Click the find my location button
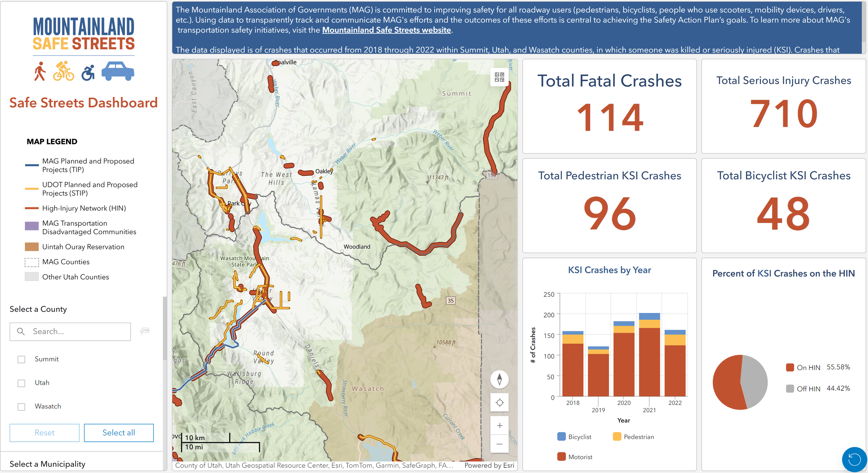The image size is (868, 473). (499, 403)
